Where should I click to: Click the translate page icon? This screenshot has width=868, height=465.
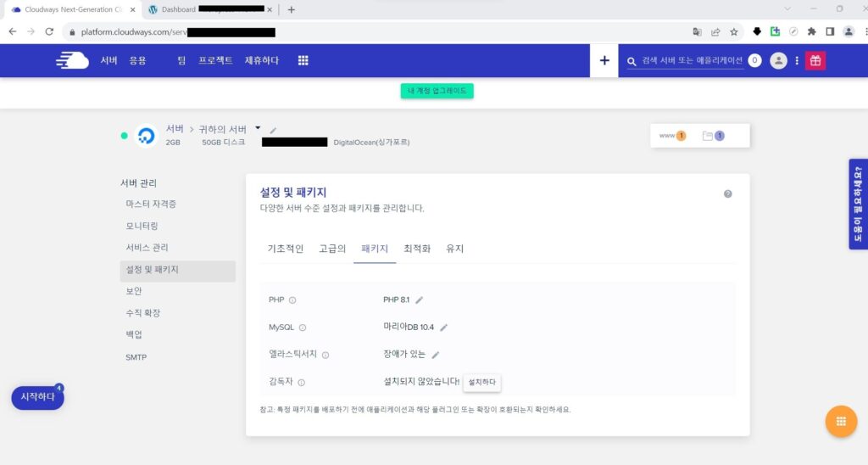(697, 31)
